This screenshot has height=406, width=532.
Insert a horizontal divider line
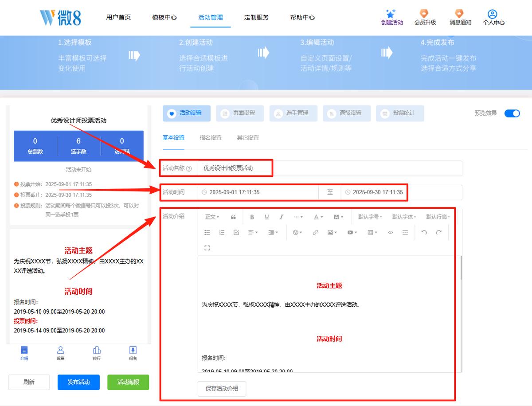pyautogui.click(x=405, y=232)
